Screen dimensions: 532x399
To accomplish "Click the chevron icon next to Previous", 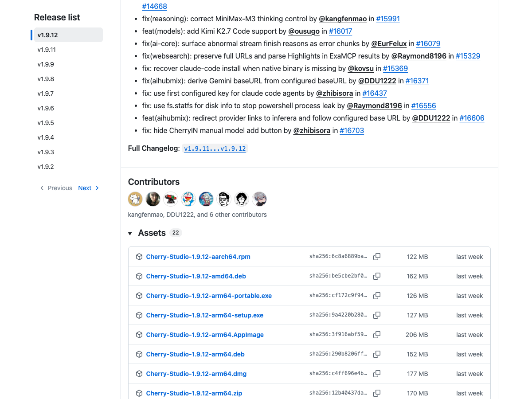I will click(42, 188).
